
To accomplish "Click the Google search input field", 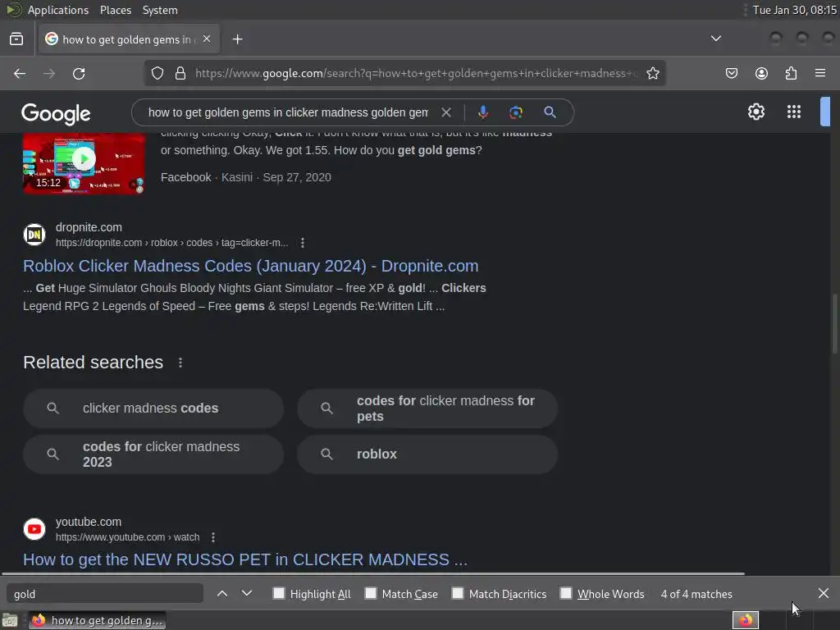I will 288,112.
